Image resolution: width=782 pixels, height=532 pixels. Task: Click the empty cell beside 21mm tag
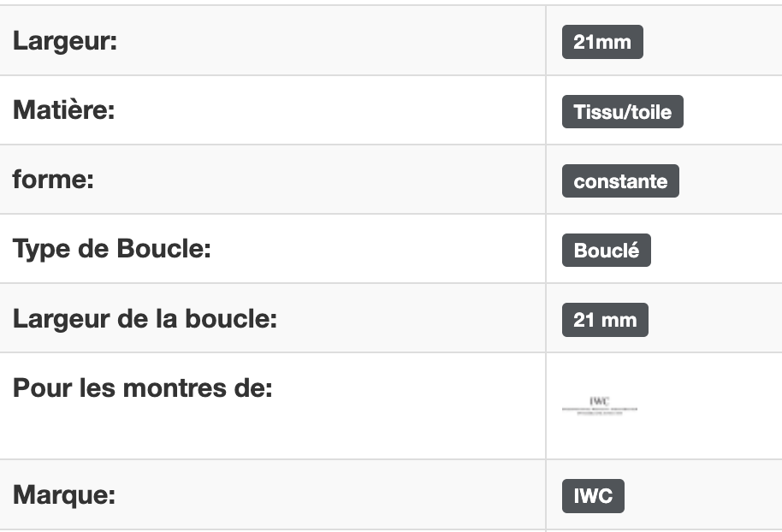714,42
